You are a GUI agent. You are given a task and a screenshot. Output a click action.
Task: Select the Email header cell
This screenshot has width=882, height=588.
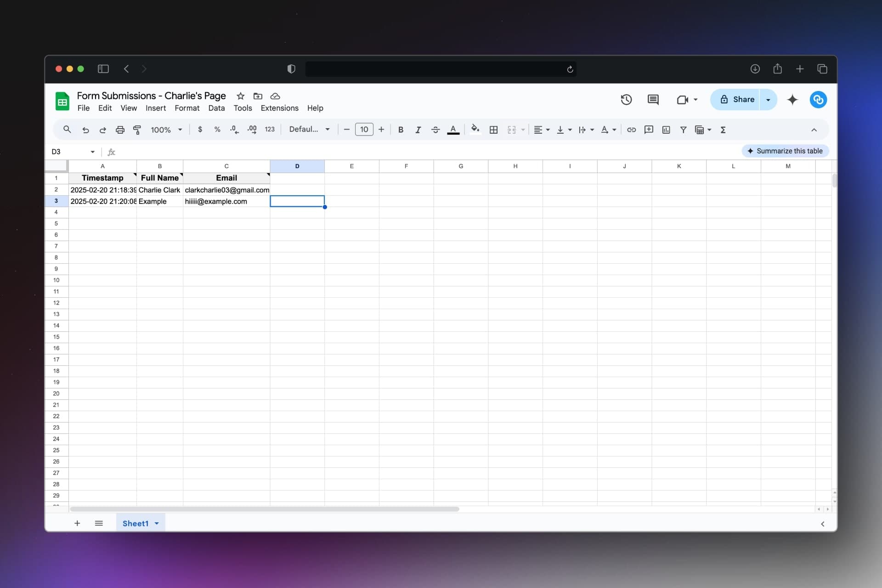(226, 178)
